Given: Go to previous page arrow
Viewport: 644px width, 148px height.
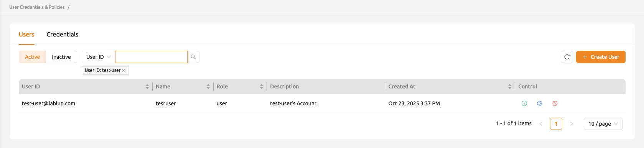Looking at the screenshot, I should pos(541,124).
